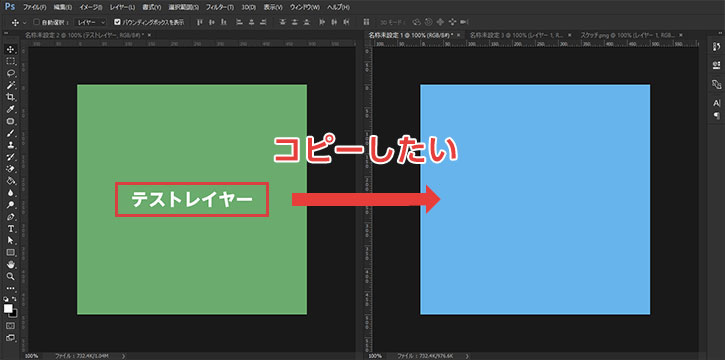Select the Zoom magnifier tool
Viewport: 725px width, 360px height.
click(x=11, y=276)
